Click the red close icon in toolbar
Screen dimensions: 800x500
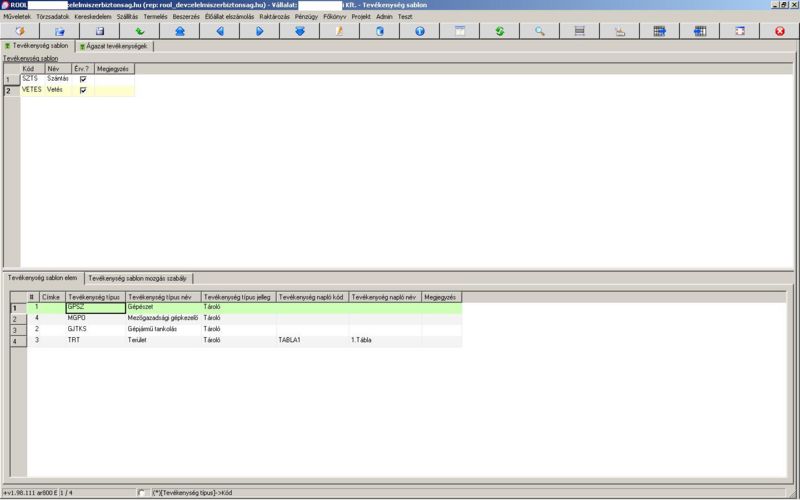pos(780,32)
